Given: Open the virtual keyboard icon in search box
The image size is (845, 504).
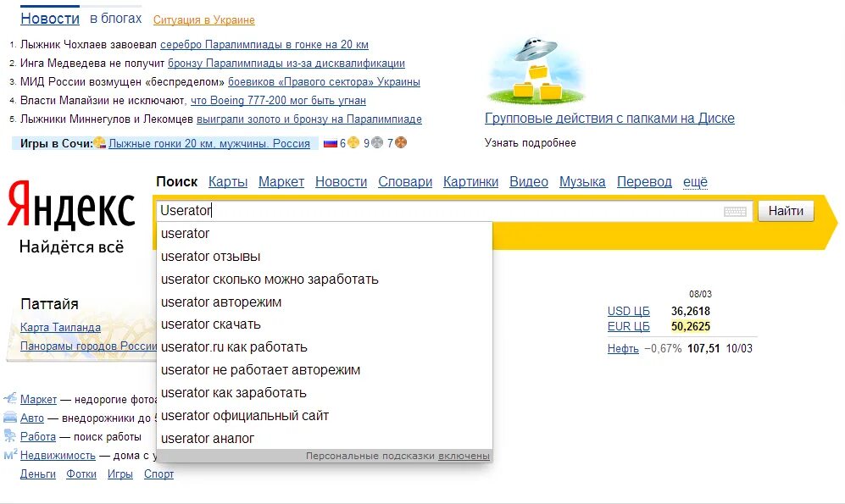Looking at the screenshot, I should (735, 211).
